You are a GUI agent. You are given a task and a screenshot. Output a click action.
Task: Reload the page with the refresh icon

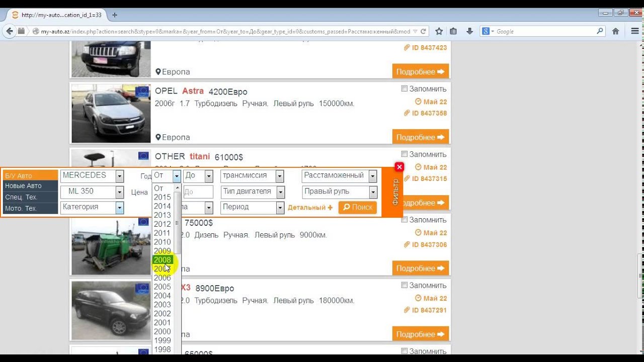(424, 31)
